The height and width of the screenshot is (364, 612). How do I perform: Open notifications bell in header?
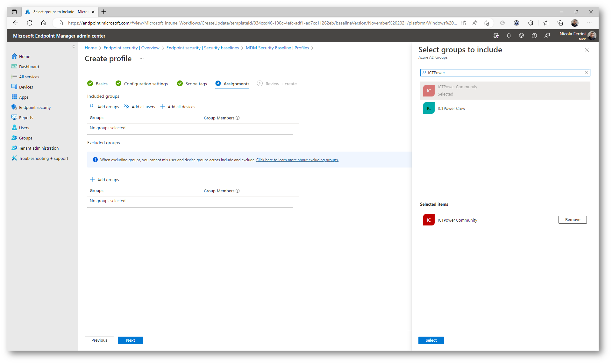click(509, 36)
